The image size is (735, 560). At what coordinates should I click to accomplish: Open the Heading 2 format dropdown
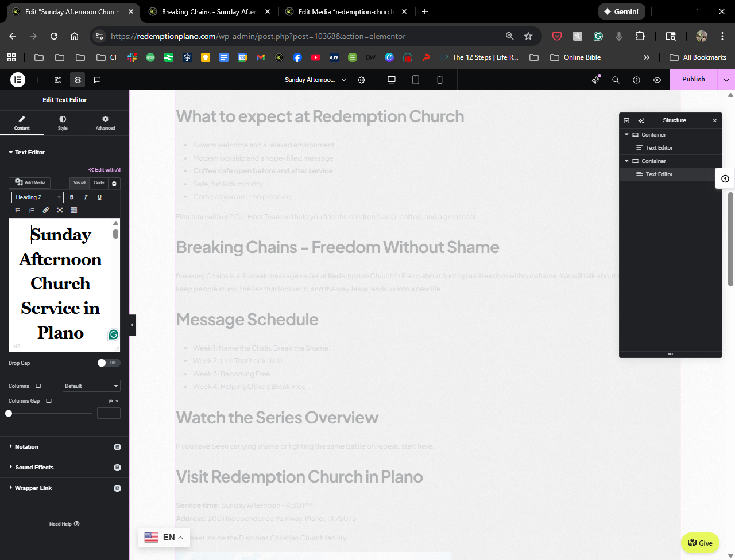[37, 197]
